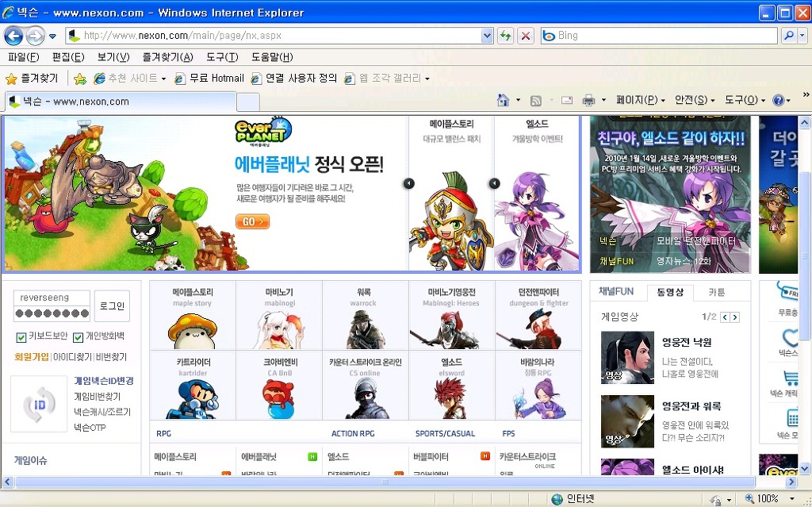The image size is (812, 507).
Task: Stop loading with the red X icon
Action: pos(526,36)
